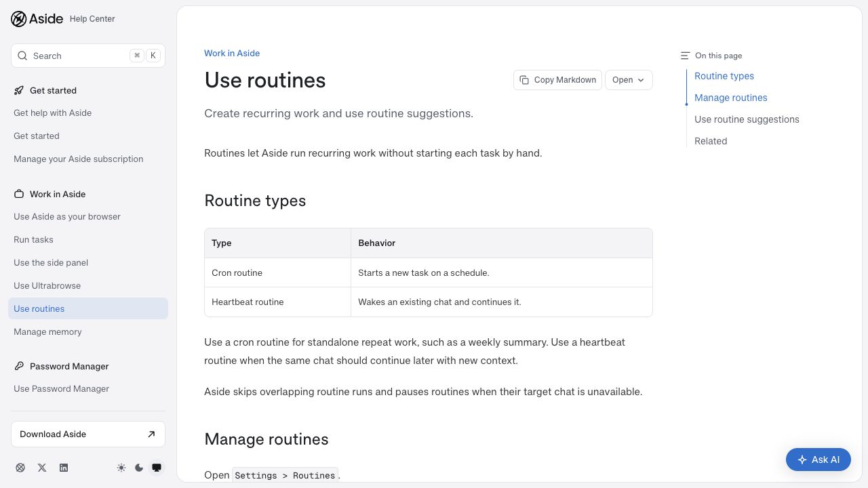Click the On this page list icon

[685, 56]
